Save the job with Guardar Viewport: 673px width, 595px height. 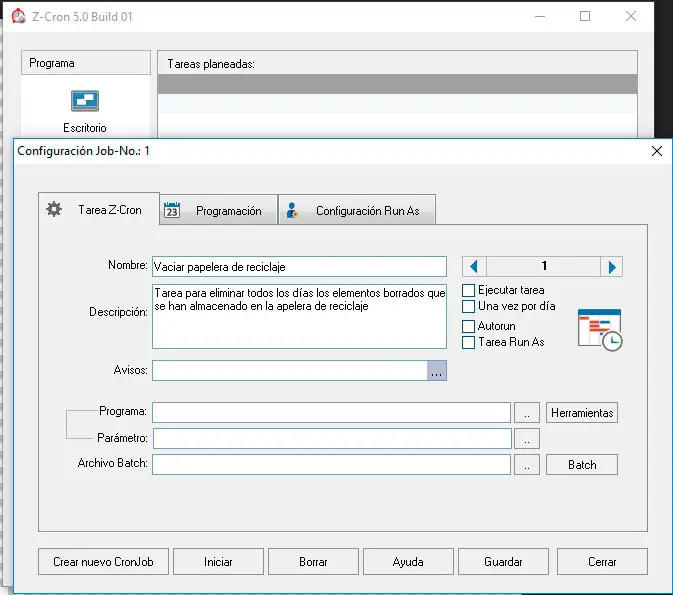pos(503,562)
